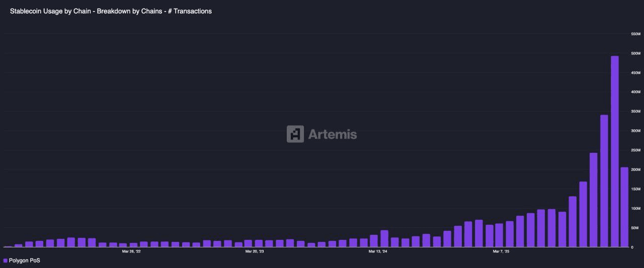Click the first tiny bar at far left
Viewport: 644px width, 268px height.
click(8, 246)
